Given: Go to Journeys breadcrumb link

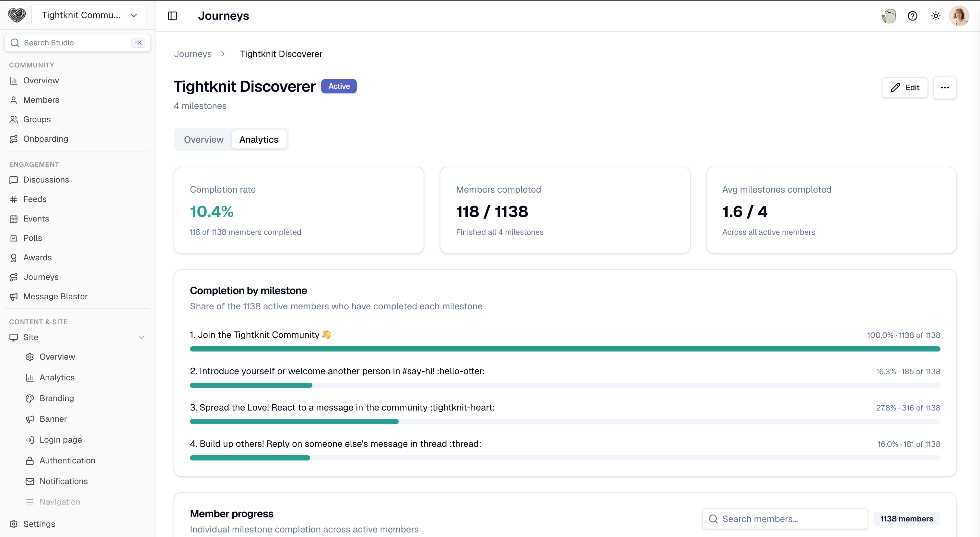Looking at the screenshot, I should click(192, 54).
